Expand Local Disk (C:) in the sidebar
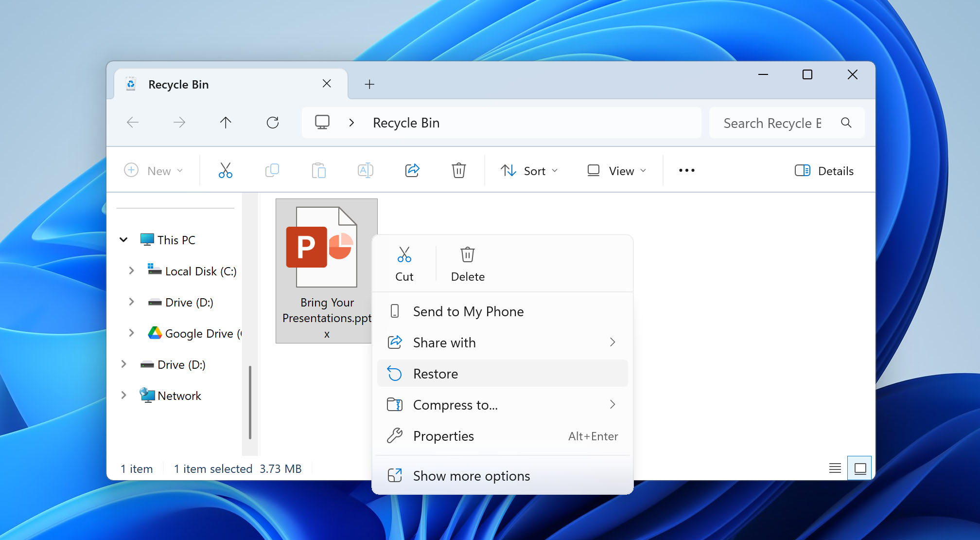The width and height of the screenshot is (980, 540). click(131, 271)
